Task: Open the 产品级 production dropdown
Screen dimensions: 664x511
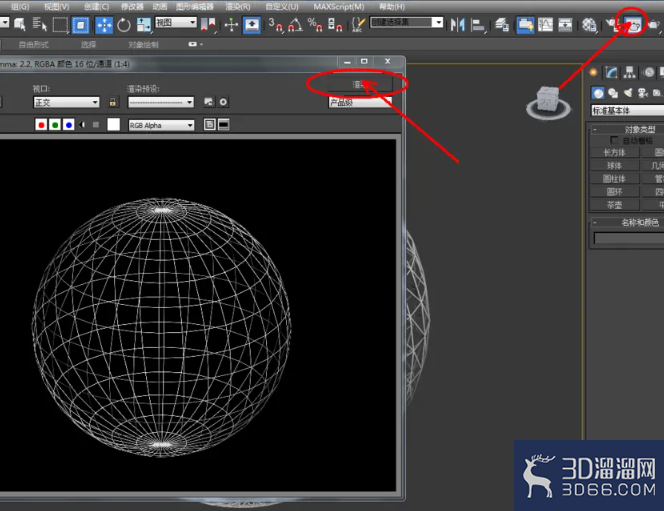Action: coord(360,102)
